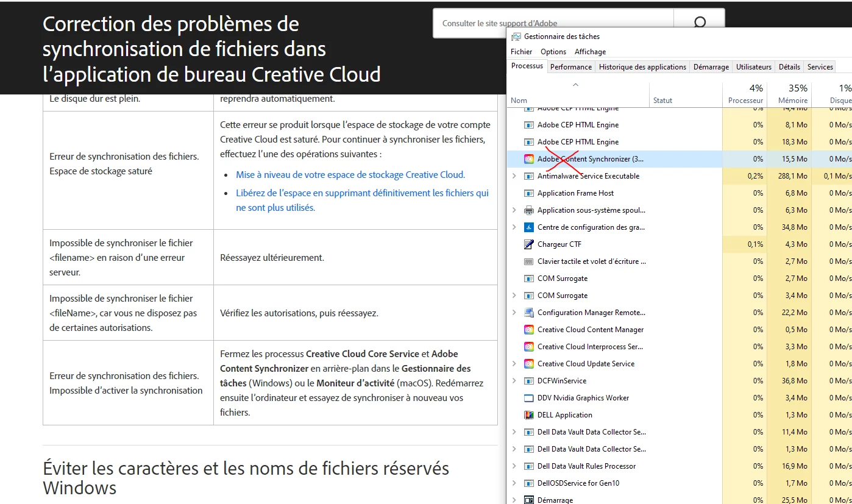The image size is (852, 504).
Task: Expand the DellOSDService for Gen10 process
Action: click(514, 483)
